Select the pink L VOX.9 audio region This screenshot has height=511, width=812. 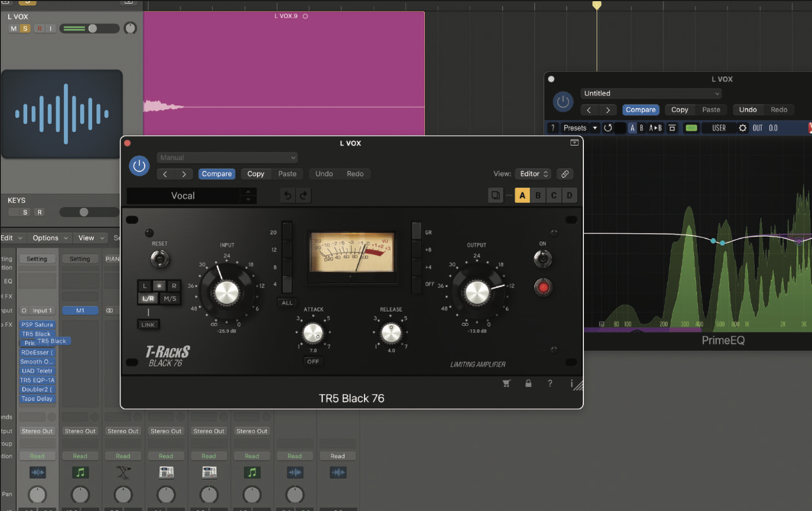coord(284,68)
